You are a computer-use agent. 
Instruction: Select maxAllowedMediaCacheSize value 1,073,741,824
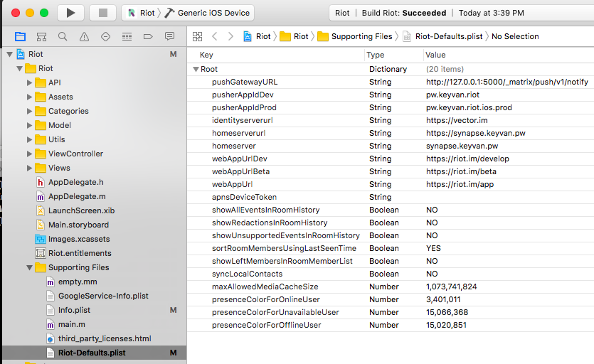451,287
